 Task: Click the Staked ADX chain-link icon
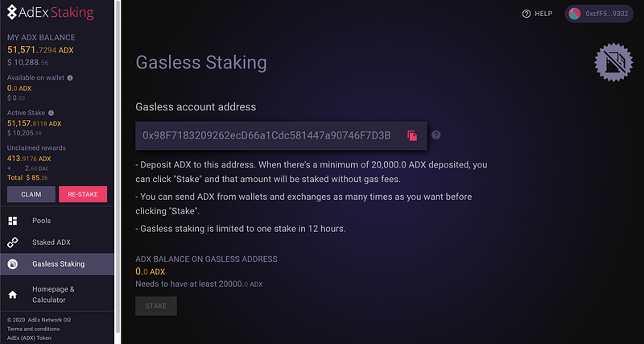13,242
